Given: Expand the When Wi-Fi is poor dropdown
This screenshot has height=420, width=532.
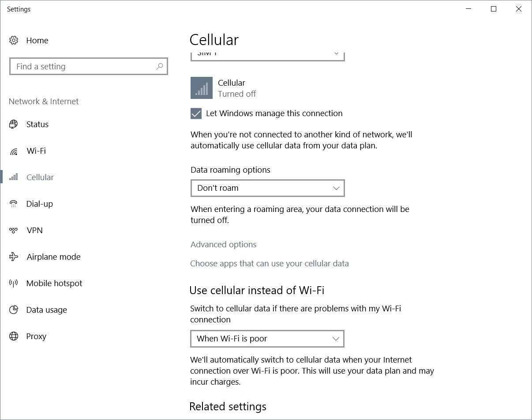Looking at the screenshot, I should click(267, 339).
